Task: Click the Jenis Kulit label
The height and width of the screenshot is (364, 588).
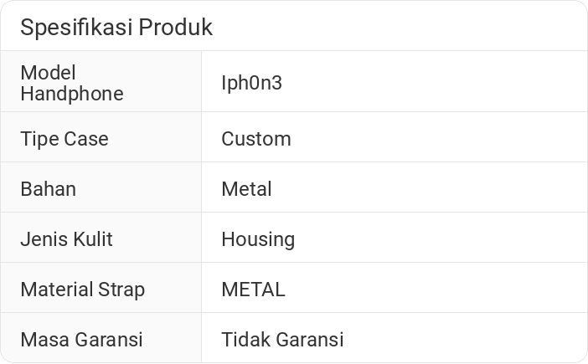Action: [x=66, y=239]
